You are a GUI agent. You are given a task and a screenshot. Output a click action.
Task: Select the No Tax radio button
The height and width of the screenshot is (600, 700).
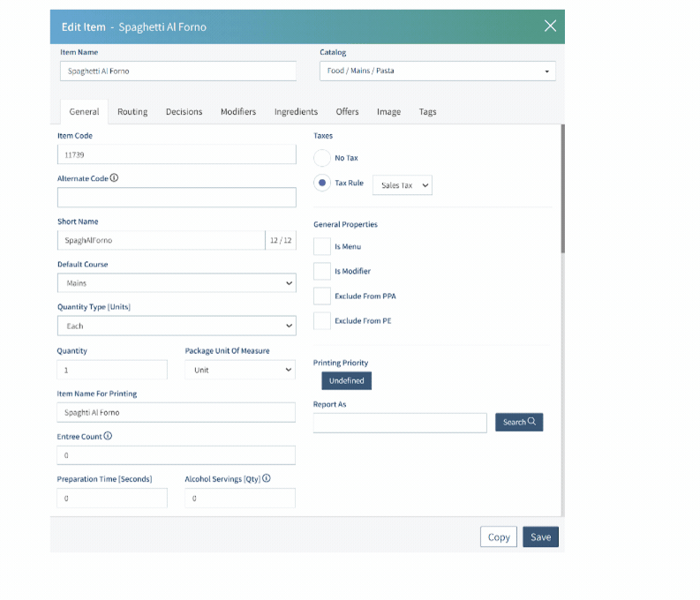click(322, 158)
